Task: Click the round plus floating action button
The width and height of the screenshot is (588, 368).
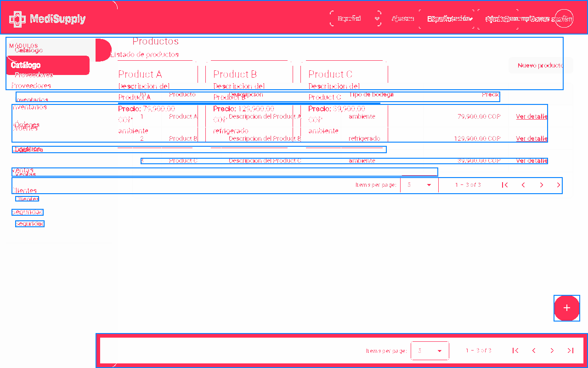Action: coord(567,308)
